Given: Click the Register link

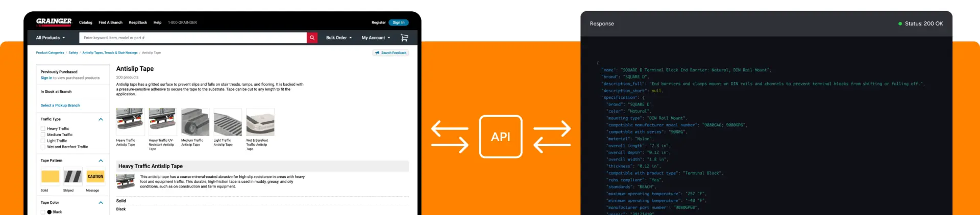Looking at the screenshot, I should coord(378,22).
